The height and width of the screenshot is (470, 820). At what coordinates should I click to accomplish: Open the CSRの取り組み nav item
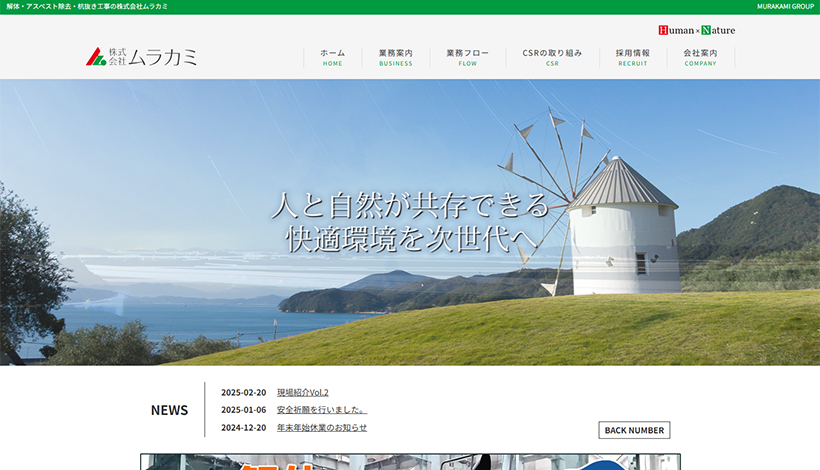coord(552,57)
